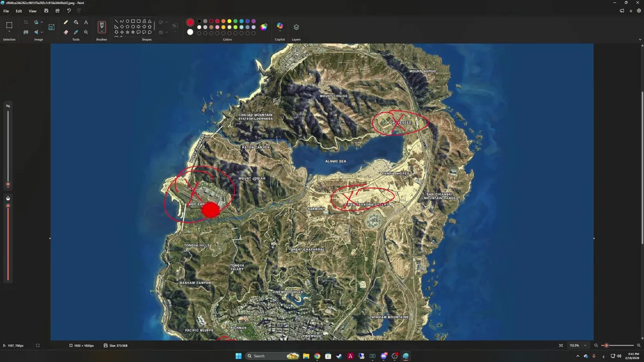This screenshot has height=362, width=644.
Task: Pick the green palette color
Action: point(235,21)
